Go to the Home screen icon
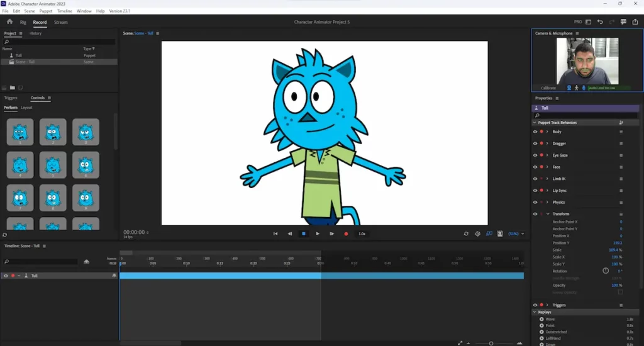 tap(9, 22)
